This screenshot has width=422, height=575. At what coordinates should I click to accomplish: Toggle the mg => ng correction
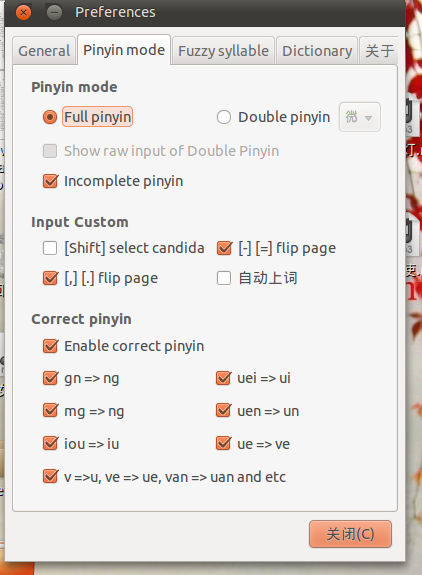(x=50, y=411)
